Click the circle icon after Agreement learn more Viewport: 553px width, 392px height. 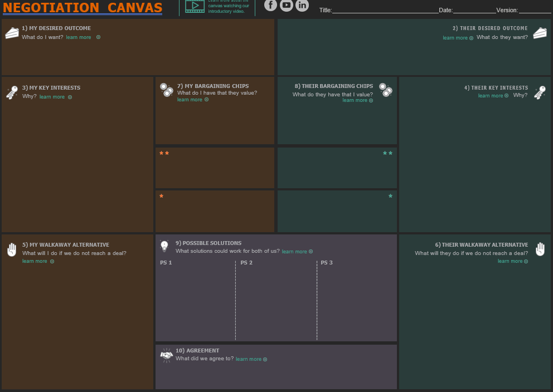pos(265,359)
